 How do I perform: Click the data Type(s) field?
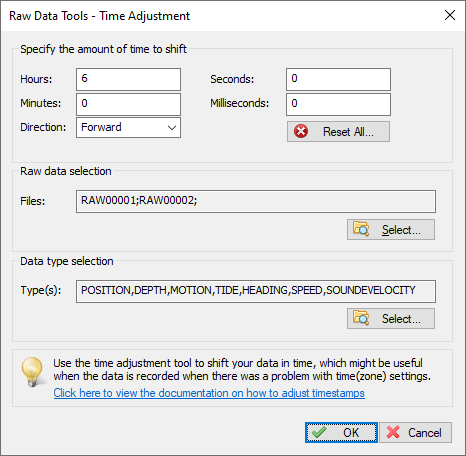tap(256, 291)
